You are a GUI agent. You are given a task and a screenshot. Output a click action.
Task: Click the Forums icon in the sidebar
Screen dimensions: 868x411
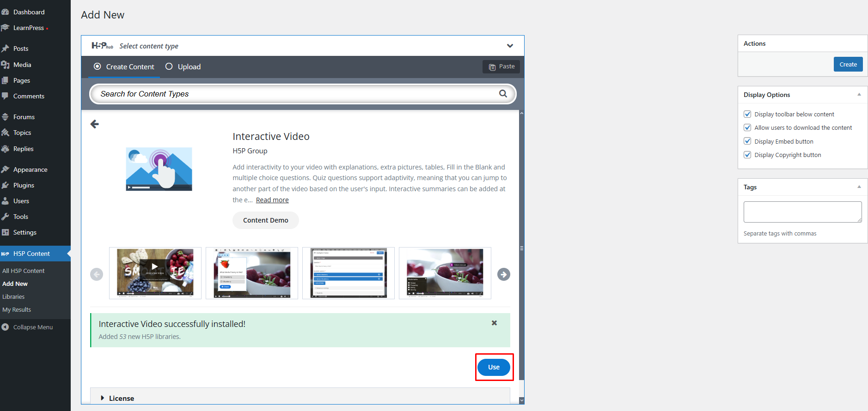pyautogui.click(x=5, y=117)
